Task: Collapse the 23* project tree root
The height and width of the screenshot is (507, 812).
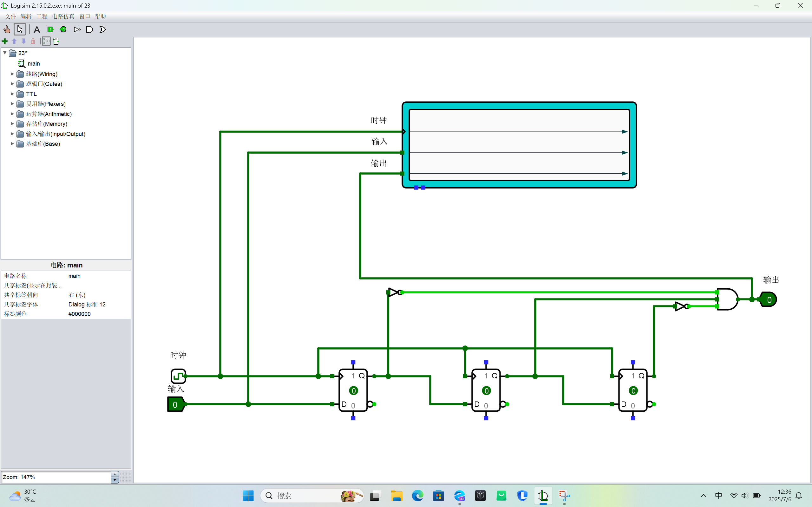Action: point(5,53)
